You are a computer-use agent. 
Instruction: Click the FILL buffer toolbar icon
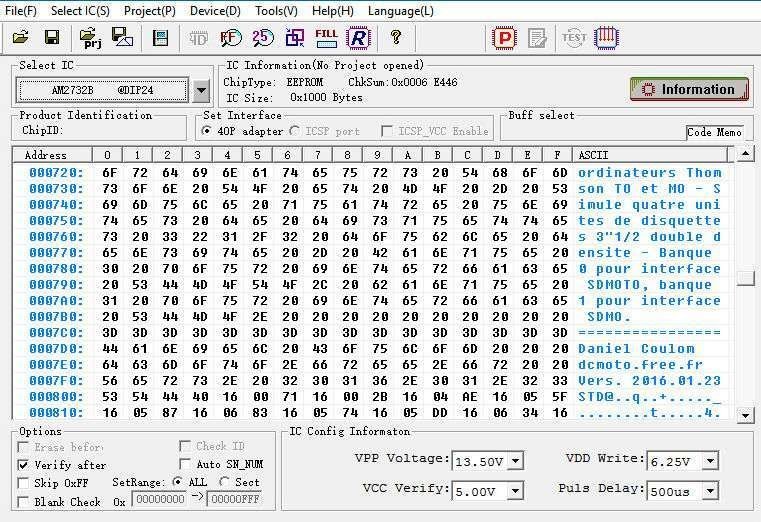pyautogui.click(x=326, y=37)
